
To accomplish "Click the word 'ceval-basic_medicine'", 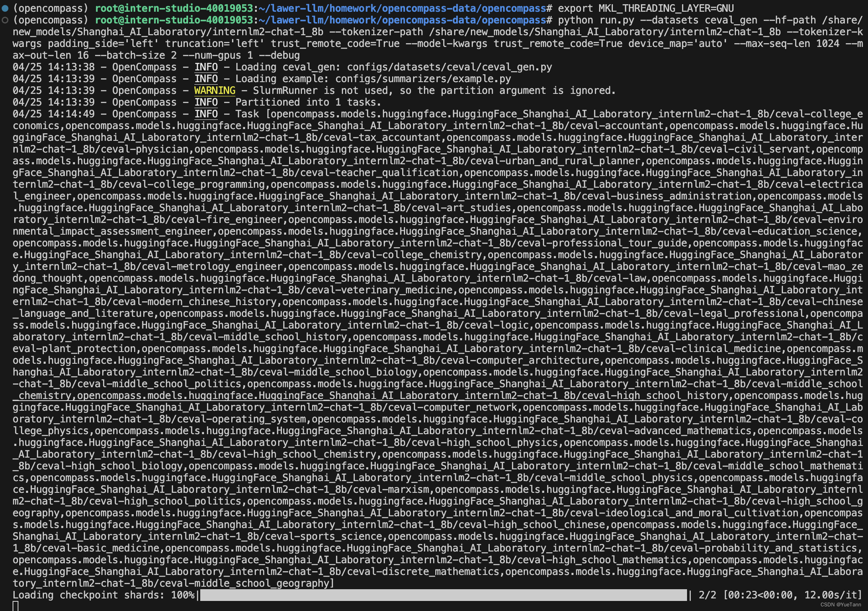I will point(101,548).
